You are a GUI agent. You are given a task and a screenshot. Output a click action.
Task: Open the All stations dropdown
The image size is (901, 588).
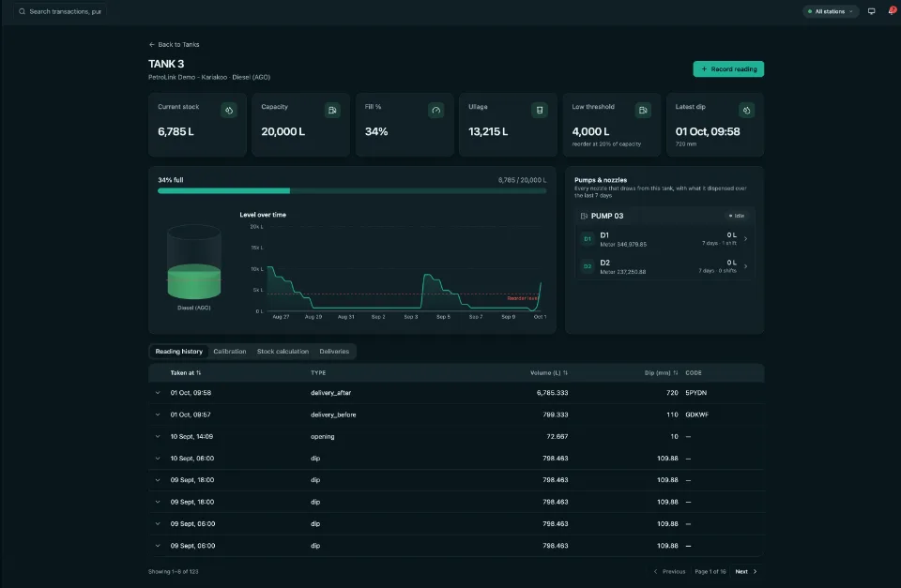(x=831, y=11)
